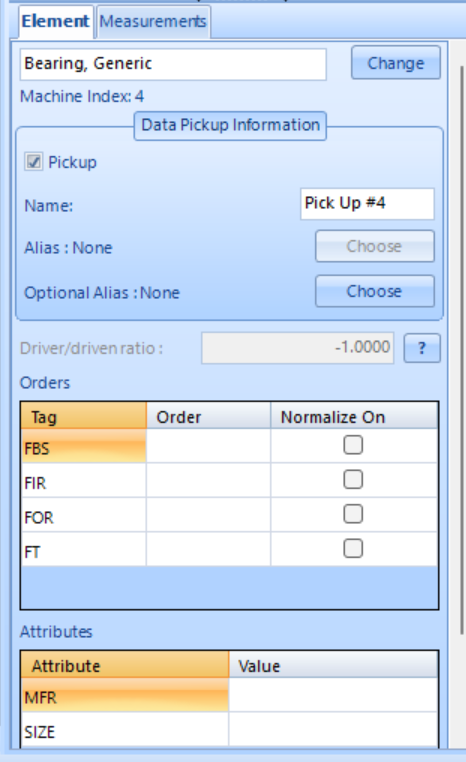Enable Normalize On for FT
The image size is (466, 762).
pyautogui.click(x=353, y=548)
